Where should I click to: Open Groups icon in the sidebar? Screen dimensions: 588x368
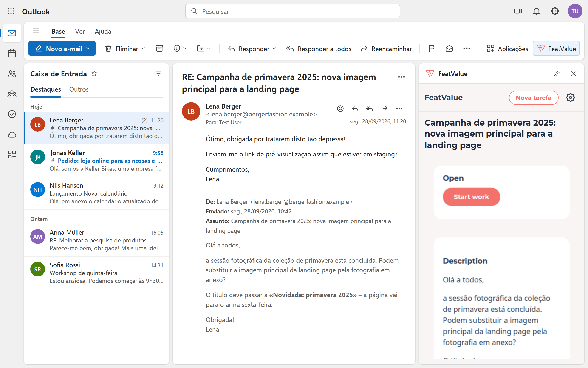coord(12,94)
